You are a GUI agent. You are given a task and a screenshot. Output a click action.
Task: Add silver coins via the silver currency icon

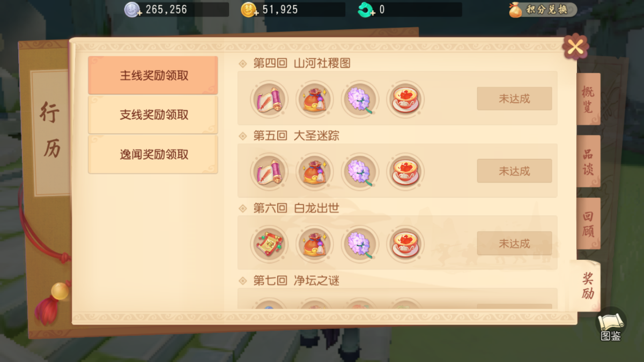coord(132,10)
